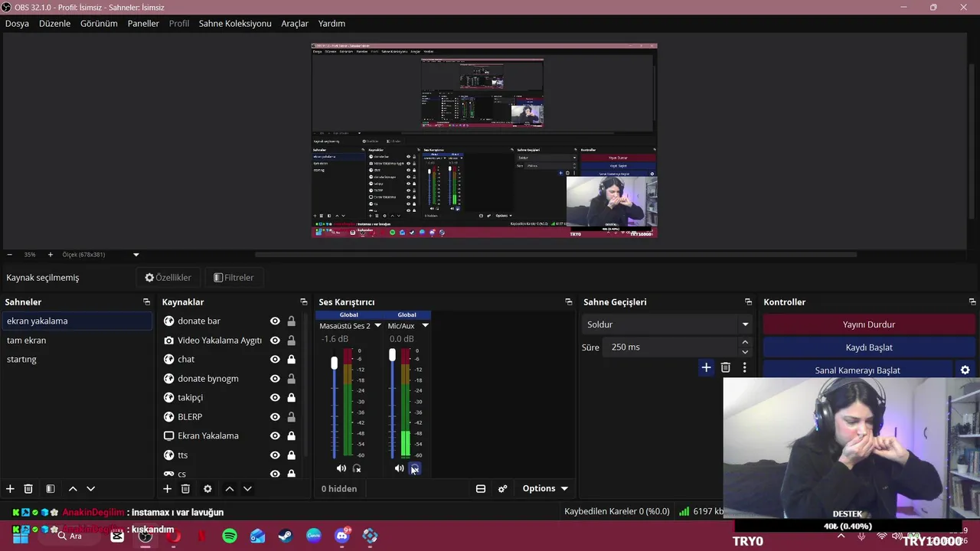The width and height of the screenshot is (980, 551).
Task: Click Sanal Kamerayı Başlat button
Action: pyautogui.click(x=857, y=370)
